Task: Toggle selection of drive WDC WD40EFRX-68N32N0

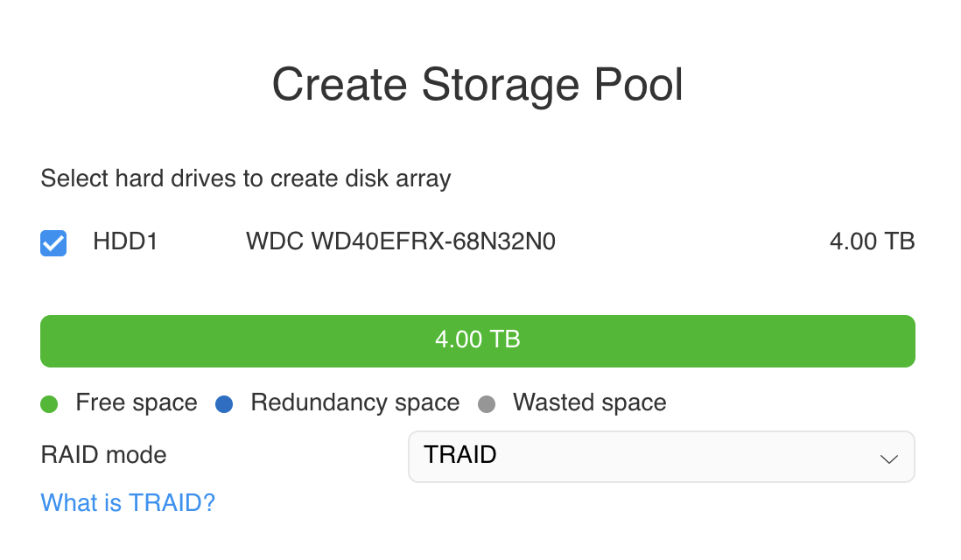Action: [53, 242]
